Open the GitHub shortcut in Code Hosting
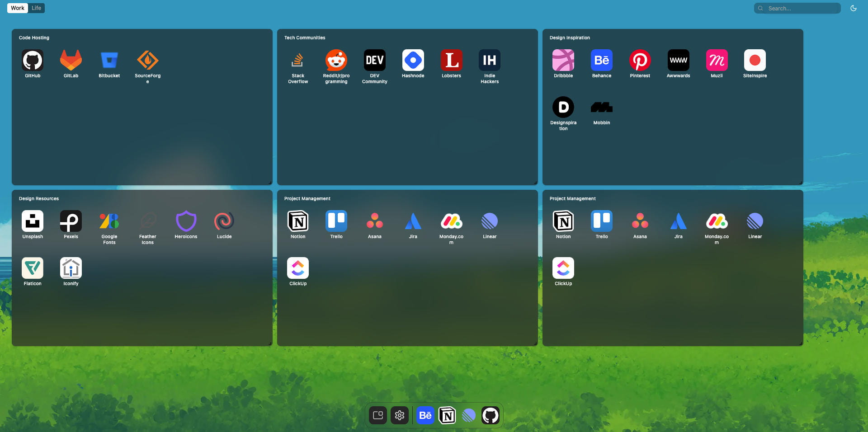The height and width of the screenshot is (432, 868). [33, 61]
